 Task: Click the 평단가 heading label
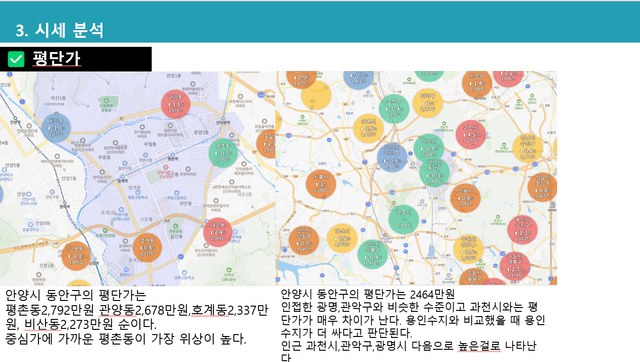point(56,59)
